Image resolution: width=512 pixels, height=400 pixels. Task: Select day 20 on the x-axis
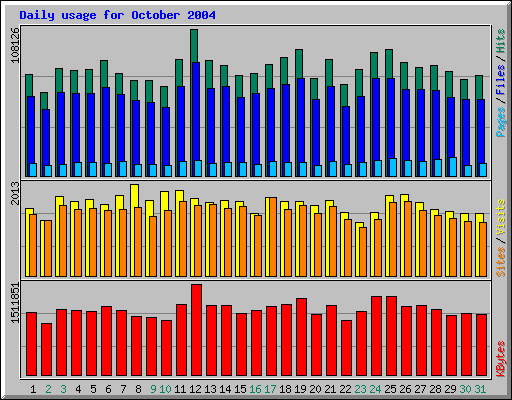click(x=315, y=389)
